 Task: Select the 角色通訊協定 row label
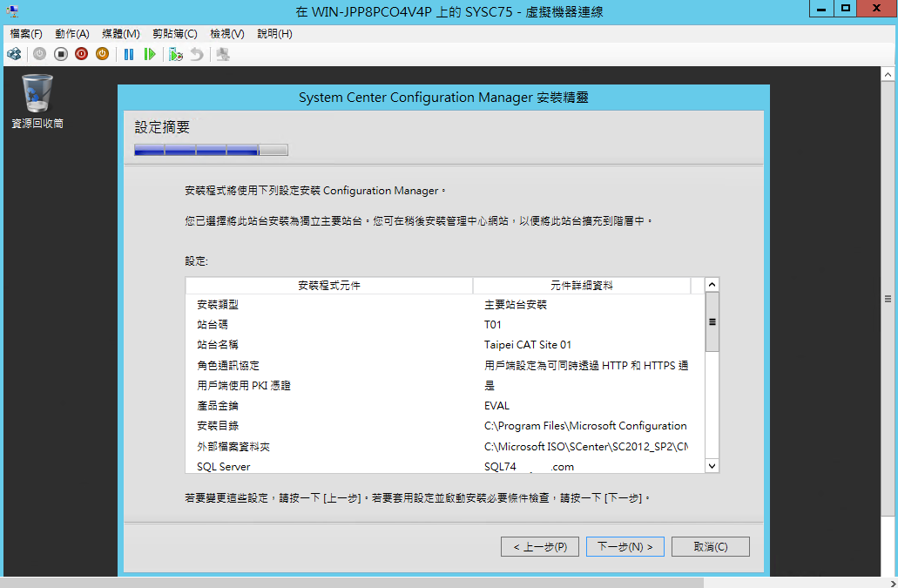click(228, 365)
